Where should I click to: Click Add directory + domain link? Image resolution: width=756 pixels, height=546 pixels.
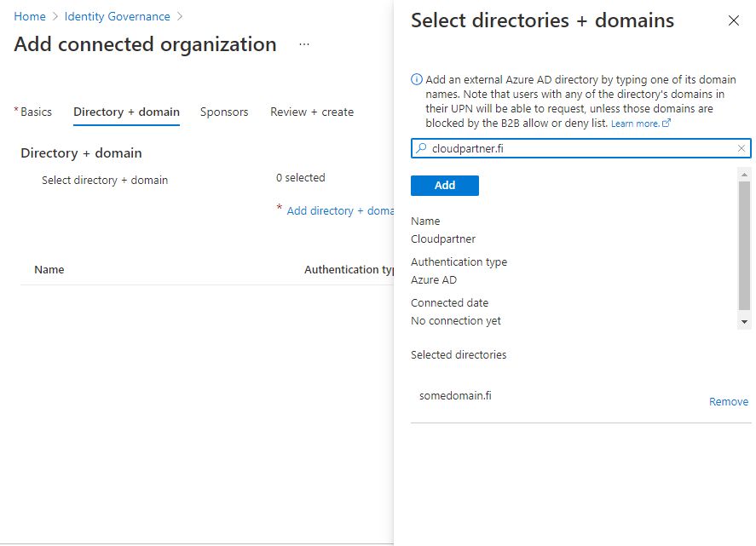coord(340,211)
